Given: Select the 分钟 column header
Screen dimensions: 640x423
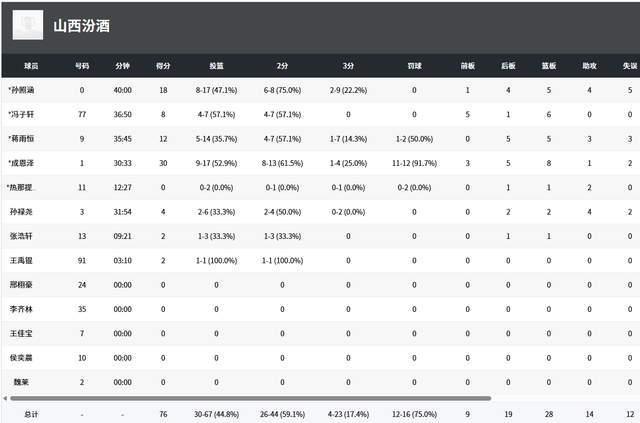Looking at the screenshot, I should coord(122,66).
